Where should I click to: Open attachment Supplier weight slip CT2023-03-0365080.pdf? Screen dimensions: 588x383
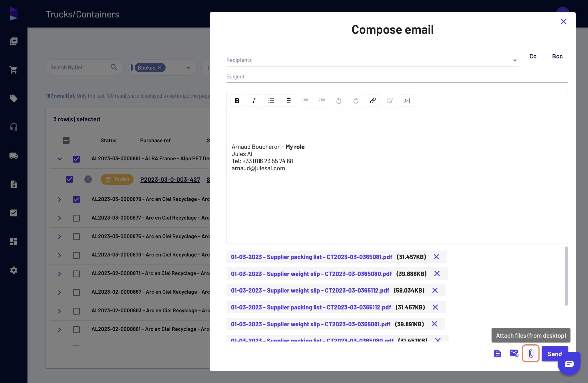click(x=311, y=274)
